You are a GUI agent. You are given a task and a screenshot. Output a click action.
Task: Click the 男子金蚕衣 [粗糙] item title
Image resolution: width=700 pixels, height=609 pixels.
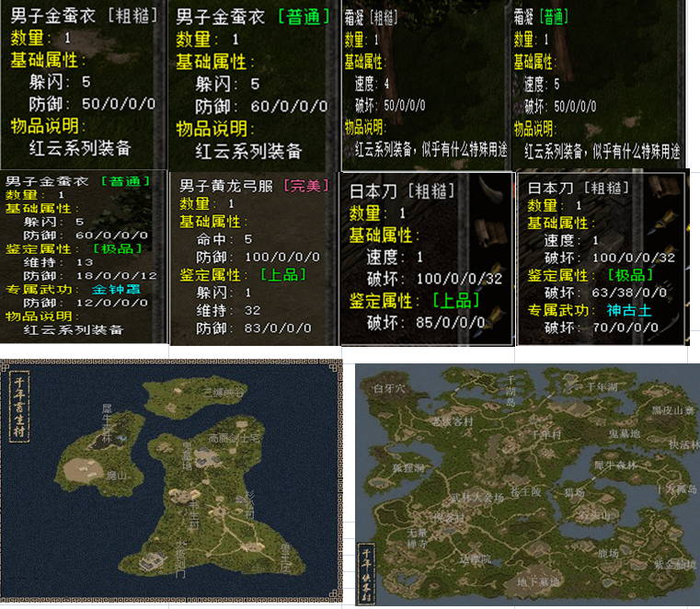click(x=44, y=17)
